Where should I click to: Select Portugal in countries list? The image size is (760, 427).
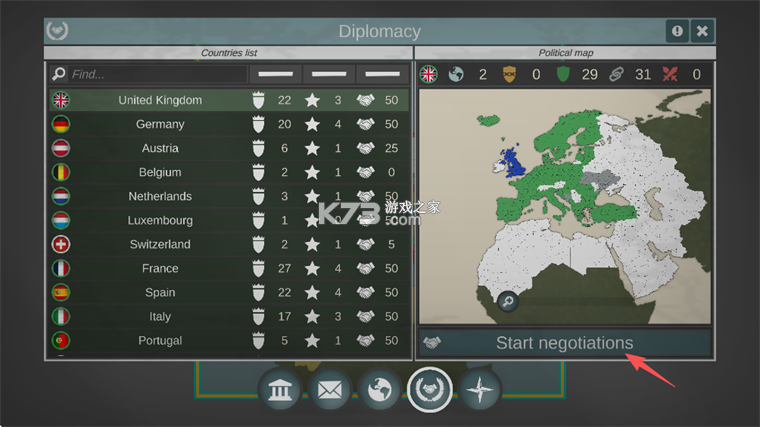pyautogui.click(x=229, y=340)
